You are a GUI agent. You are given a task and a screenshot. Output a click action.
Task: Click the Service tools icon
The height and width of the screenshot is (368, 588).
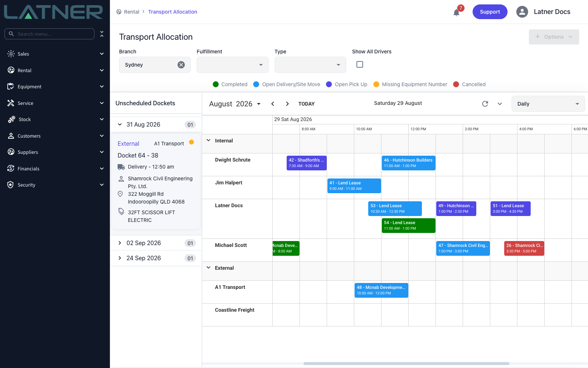click(x=11, y=103)
